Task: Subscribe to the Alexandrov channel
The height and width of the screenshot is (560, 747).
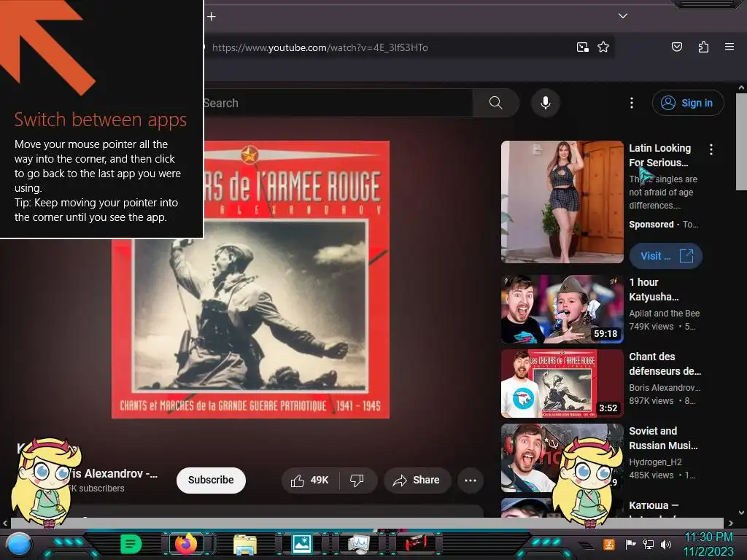Action: [211, 480]
